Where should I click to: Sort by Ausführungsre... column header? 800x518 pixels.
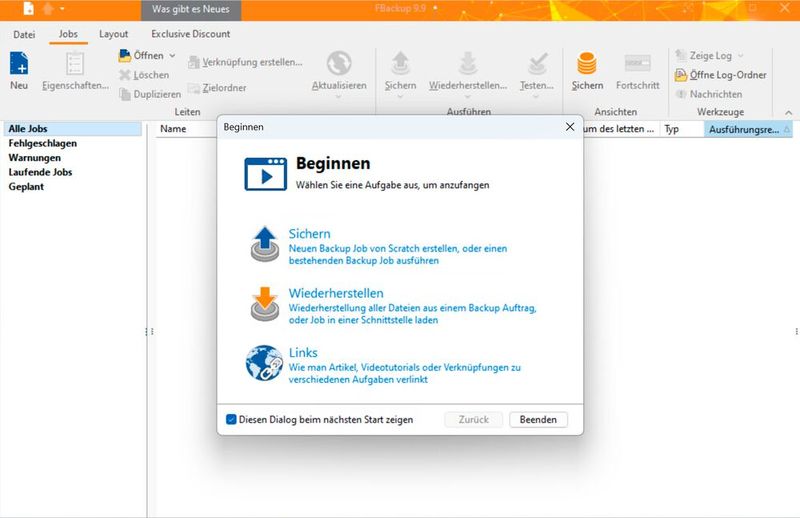click(x=748, y=129)
